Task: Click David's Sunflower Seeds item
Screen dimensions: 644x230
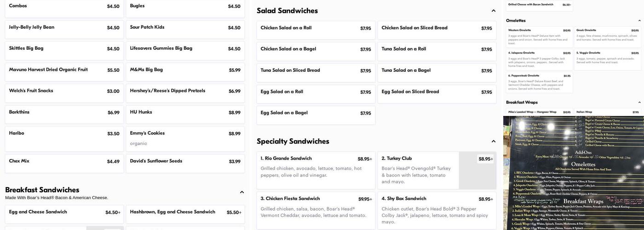Action: 185,161
